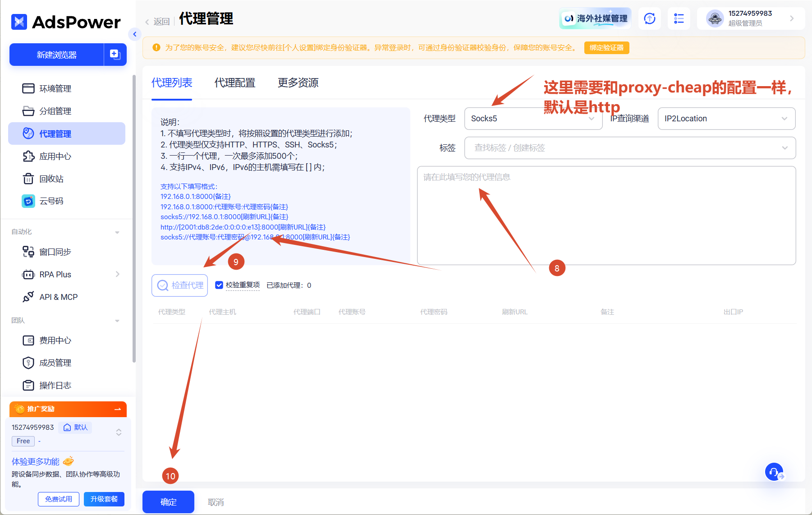Switch to the 代理列表 tab
Image resolution: width=812 pixels, height=515 pixels.
pyautogui.click(x=172, y=83)
